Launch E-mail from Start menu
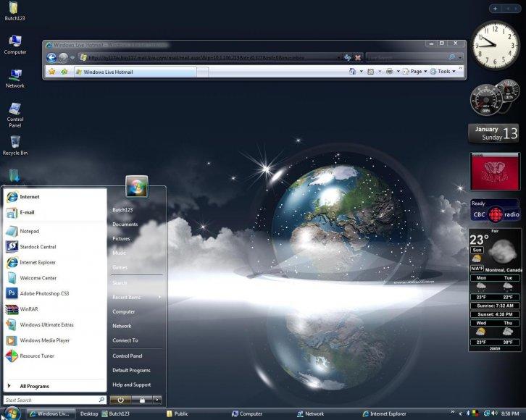The height and width of the screenshot is (420, 526). [55, 212]
